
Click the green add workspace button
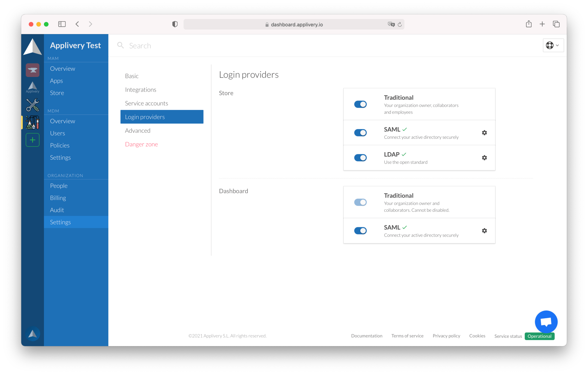[32, 140]
